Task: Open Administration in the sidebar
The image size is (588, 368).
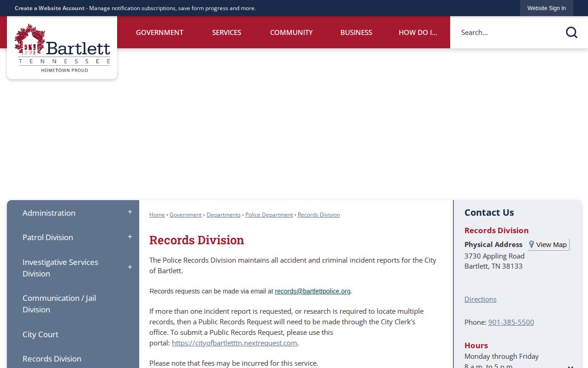Action: [x=49, y=213]
